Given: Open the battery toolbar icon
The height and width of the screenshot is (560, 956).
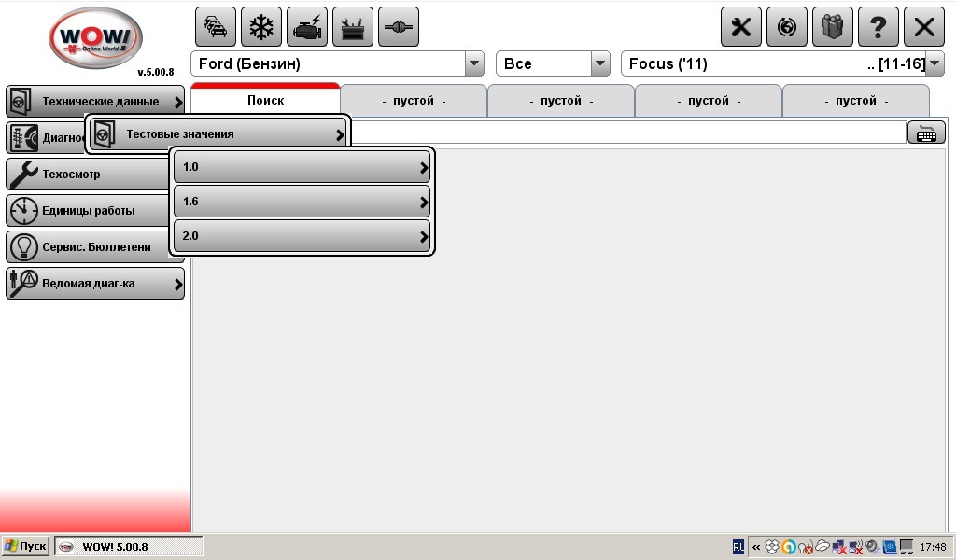Looking at the screenshot, I should click(352, 27).
